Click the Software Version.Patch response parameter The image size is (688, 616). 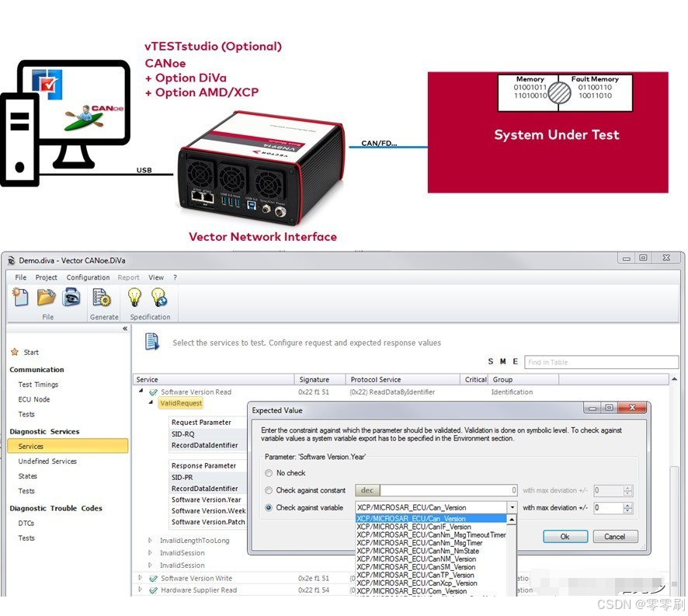208,522
